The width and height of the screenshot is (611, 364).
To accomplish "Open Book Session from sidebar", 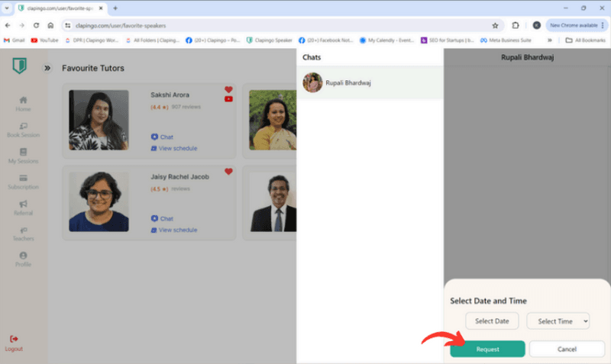I will tap(23, 126).
